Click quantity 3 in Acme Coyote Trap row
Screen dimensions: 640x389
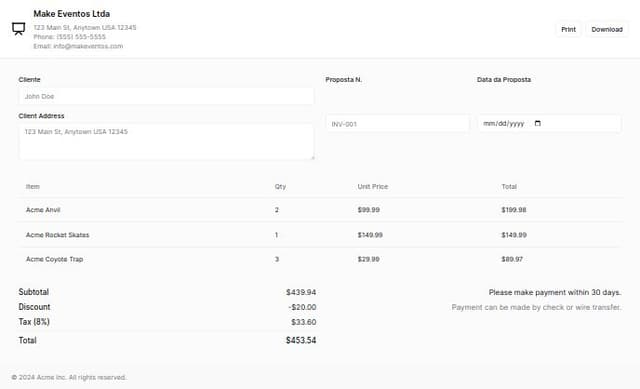[x=277, y=259]
